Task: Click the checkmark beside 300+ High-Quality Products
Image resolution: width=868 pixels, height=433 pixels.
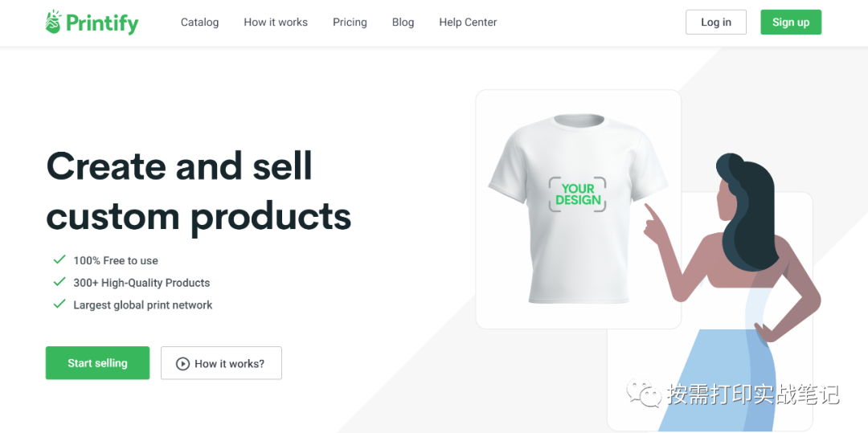Action: point(59,281)
